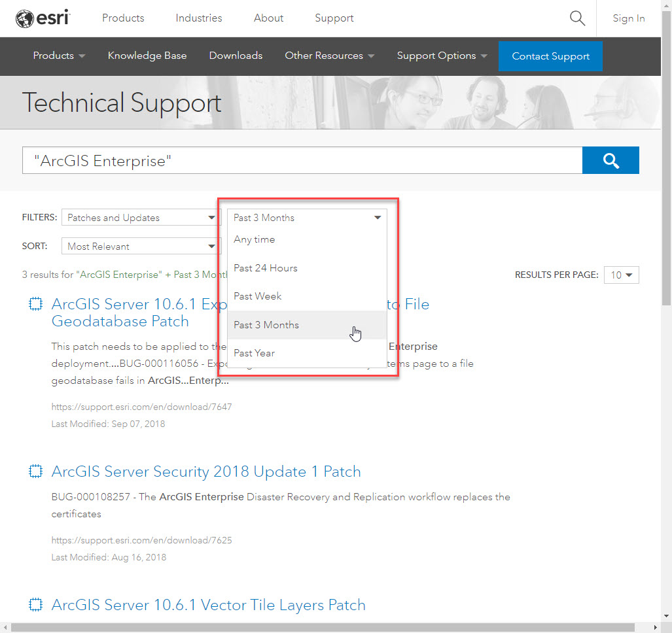Open the Industries menu
Image resolution: width=672 pixels, height=633 pixels.
click(x=199, y=18)
